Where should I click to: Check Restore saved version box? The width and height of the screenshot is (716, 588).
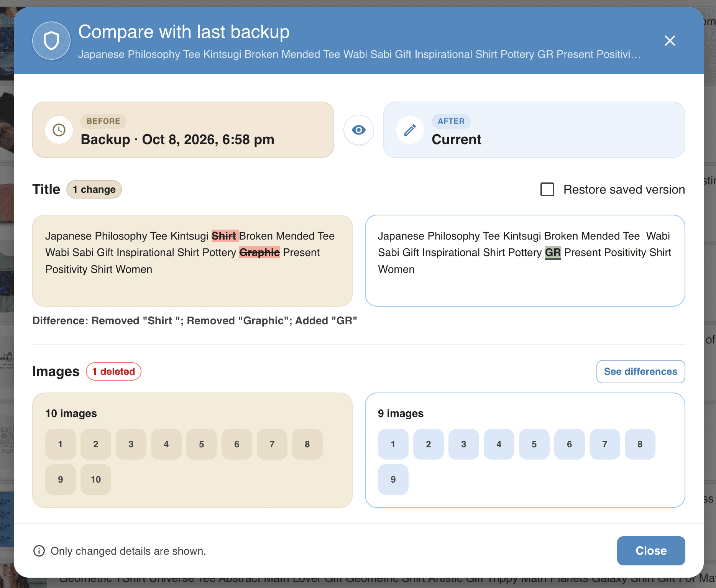click(x=547, y=189)
